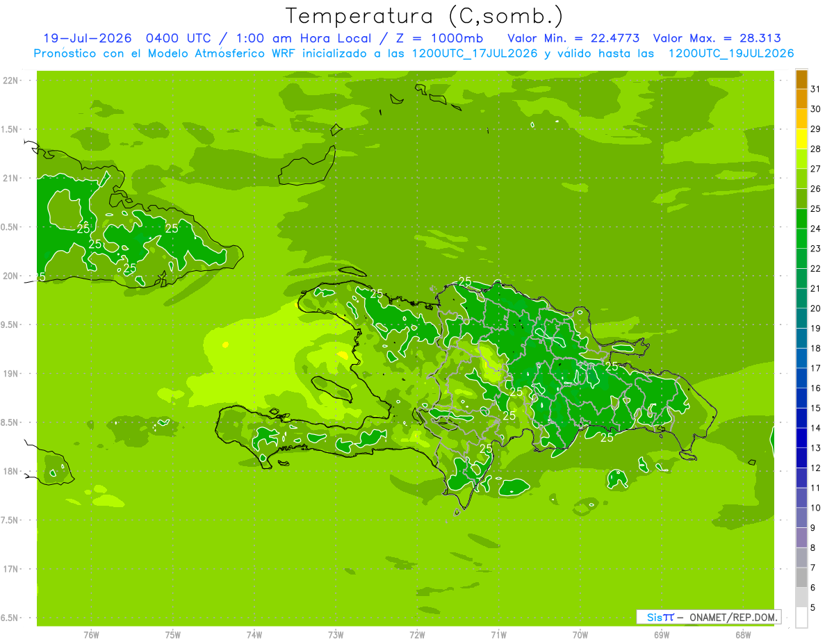
Task: Click the "1.5N" latitude tick label
Action: [10, 130]
